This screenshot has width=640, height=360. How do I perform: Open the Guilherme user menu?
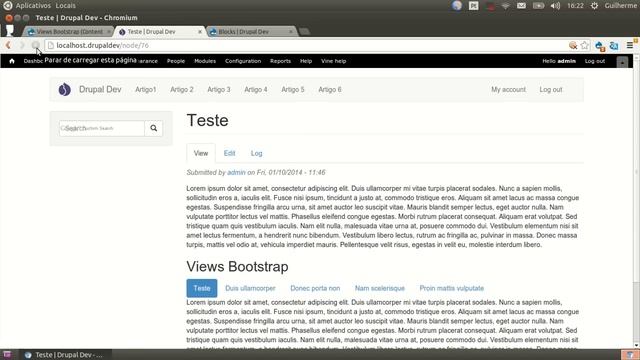click(x=620, y=6)
